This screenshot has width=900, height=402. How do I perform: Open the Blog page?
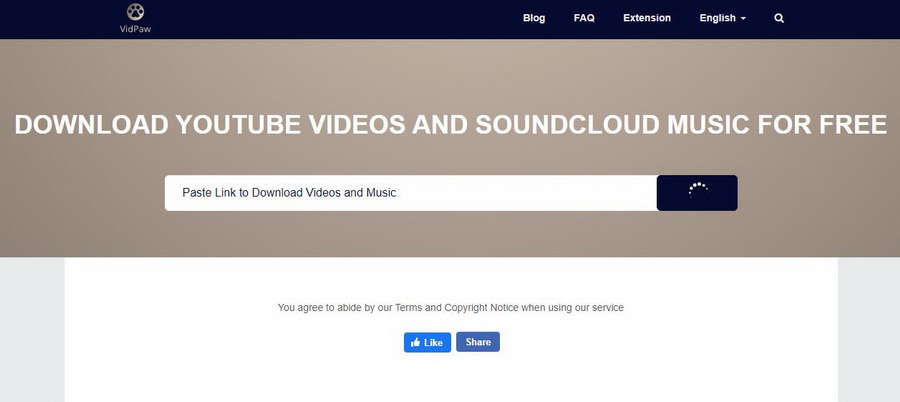(x=534, y=18)
